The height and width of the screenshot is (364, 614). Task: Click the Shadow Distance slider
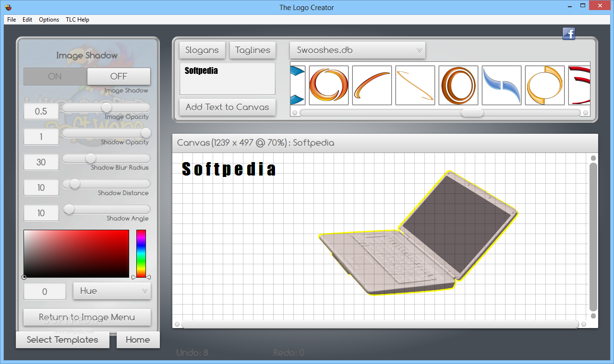coord(106,184)
